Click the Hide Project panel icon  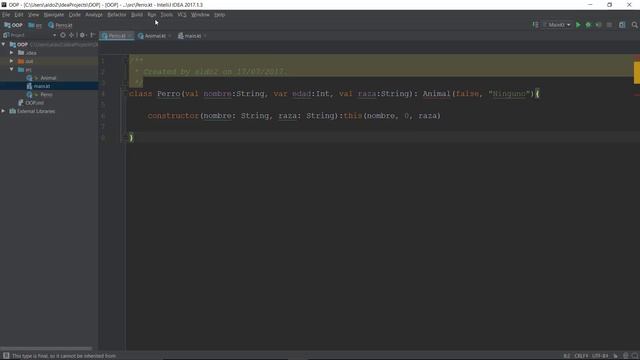coord(93,35)
